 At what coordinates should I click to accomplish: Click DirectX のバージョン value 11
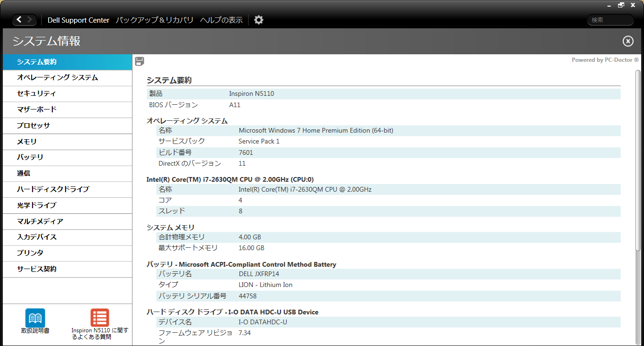pyautogui.click(x=242, y=163)
